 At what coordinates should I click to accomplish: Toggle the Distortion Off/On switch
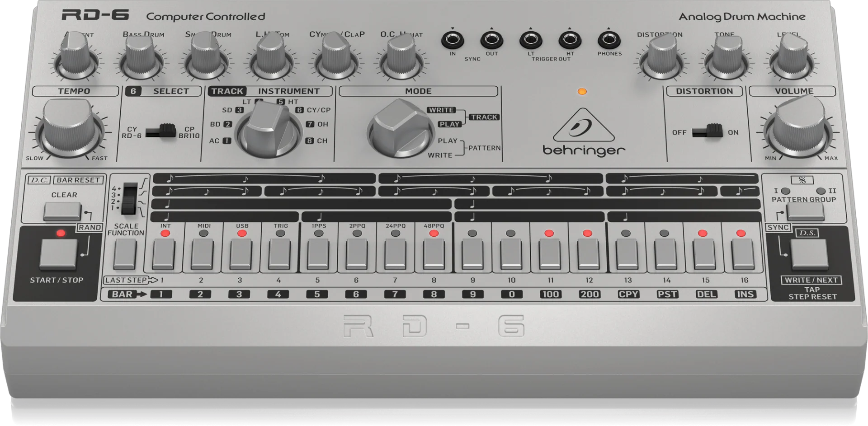click(x=708, y=131)
